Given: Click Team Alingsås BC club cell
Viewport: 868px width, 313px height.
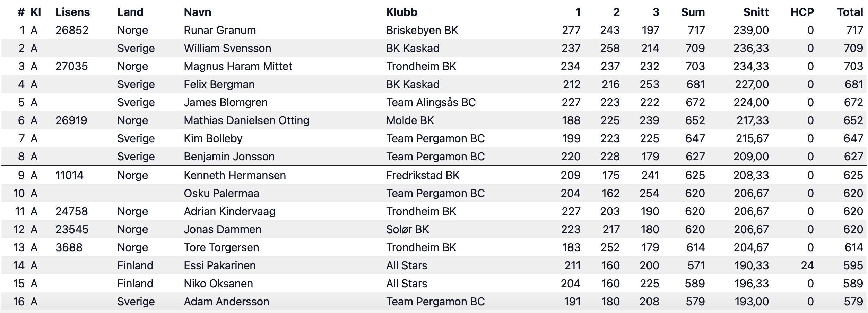Looking at the screenshot, I should pyautogui.click(x=431, y=102).
